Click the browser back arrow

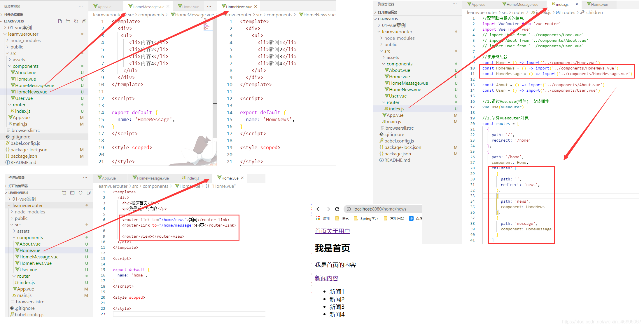click(x=318, y=209)
